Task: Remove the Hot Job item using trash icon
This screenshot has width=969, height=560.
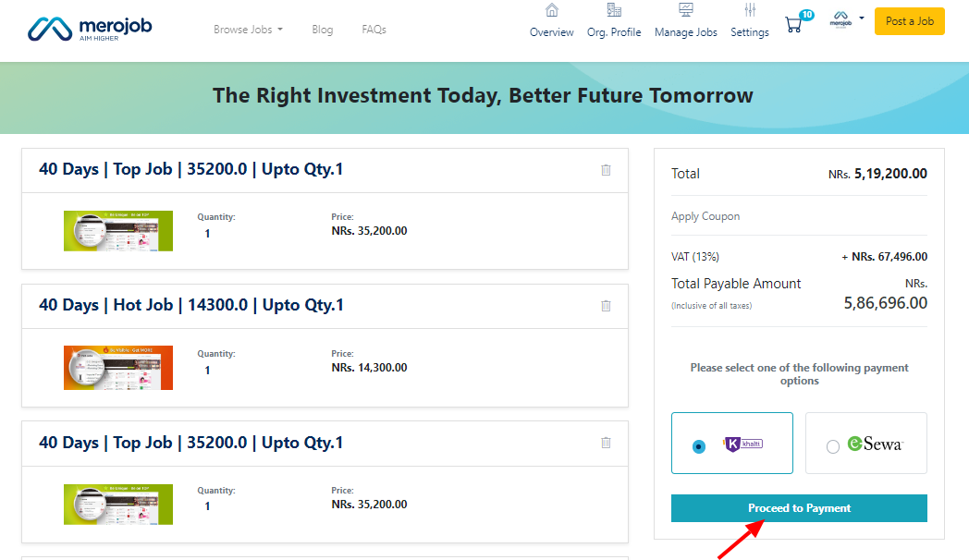Action: pyautogui.click(x=606, y=306)
